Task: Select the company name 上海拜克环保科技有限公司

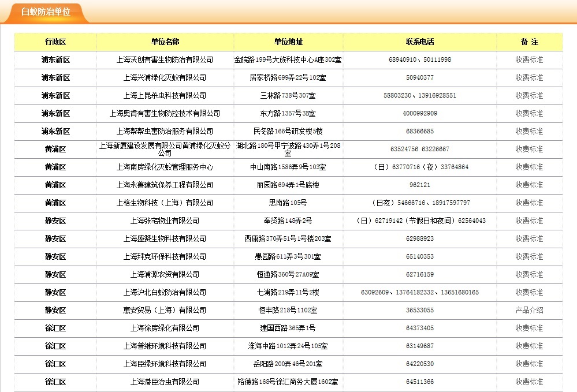Action: [x=165, y=256]
